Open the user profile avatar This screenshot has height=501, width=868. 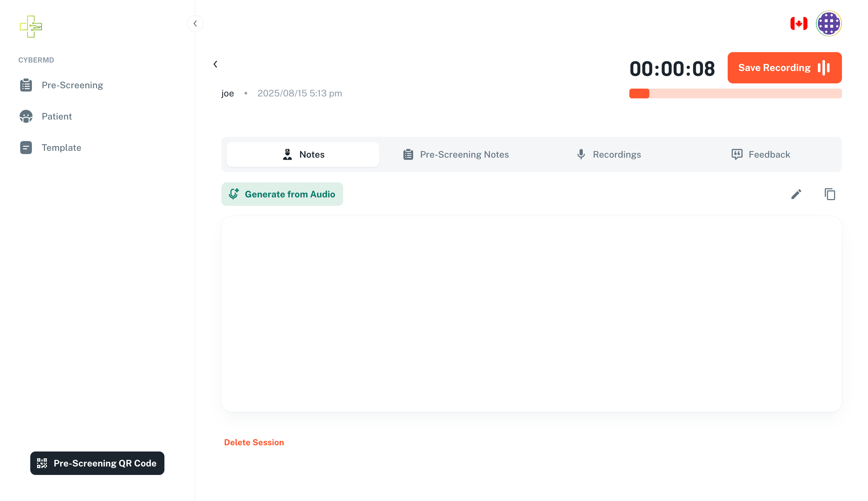click(829, 23)
